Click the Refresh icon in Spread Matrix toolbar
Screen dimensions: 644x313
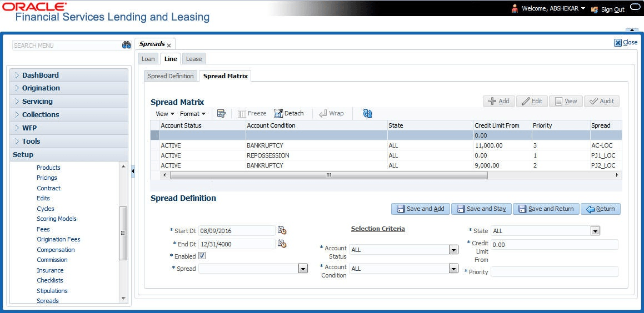tap(368, 114)
